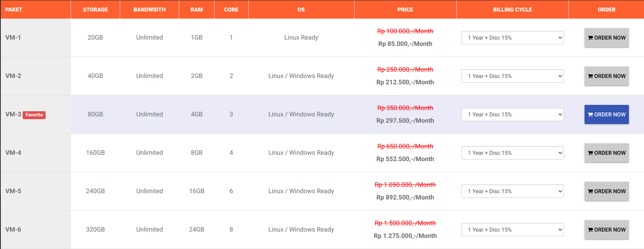This screenshot has width=644, height=249.
Task: Click the cart icon in VM-6 order button
Action: [x=590, y=230]
